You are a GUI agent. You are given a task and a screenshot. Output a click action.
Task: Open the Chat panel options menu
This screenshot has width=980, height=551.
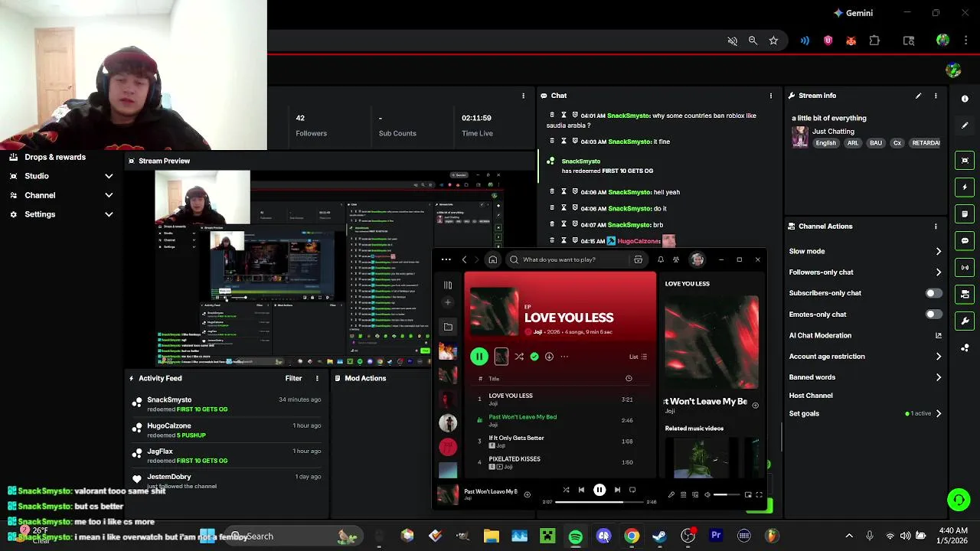[x=771, y=96]
